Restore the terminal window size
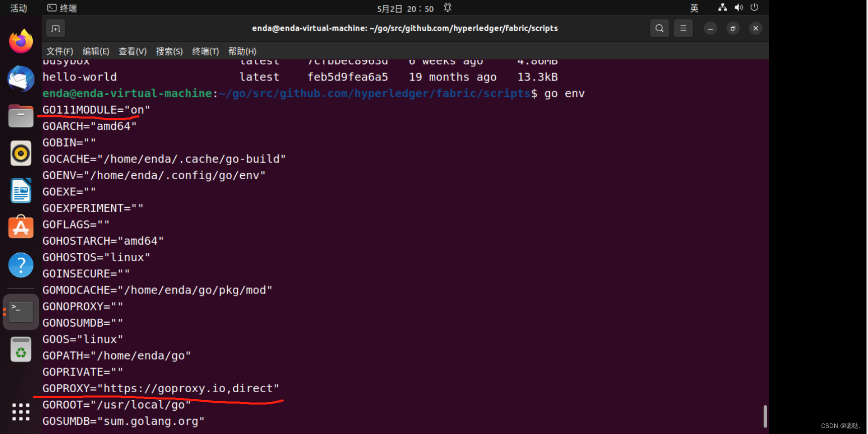Screen dimensions: 868x434 pyautogui.click(x=733, y=29)
